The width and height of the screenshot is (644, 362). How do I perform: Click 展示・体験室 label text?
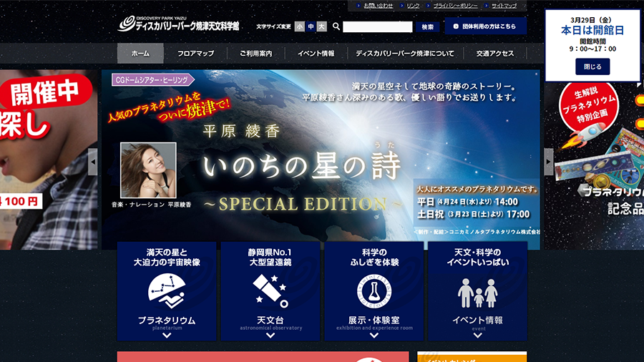[374, 320]
